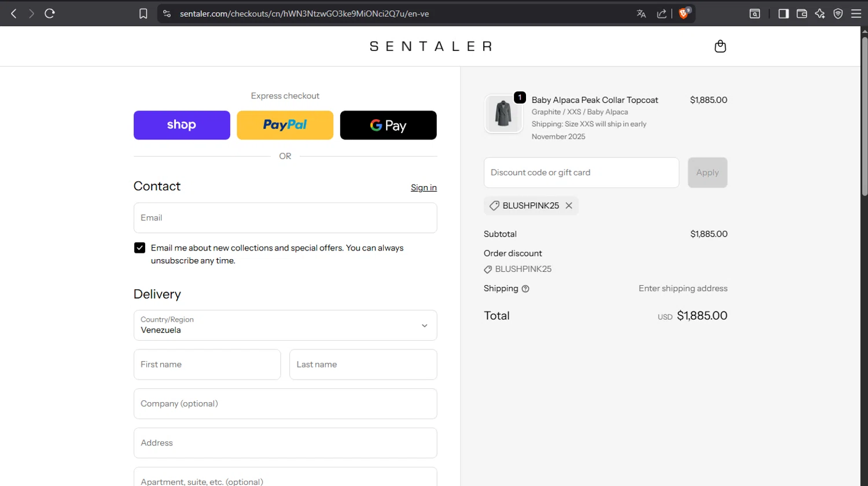868x486 pixels.
Task: Open the page translate option
Action: [641, 14]
